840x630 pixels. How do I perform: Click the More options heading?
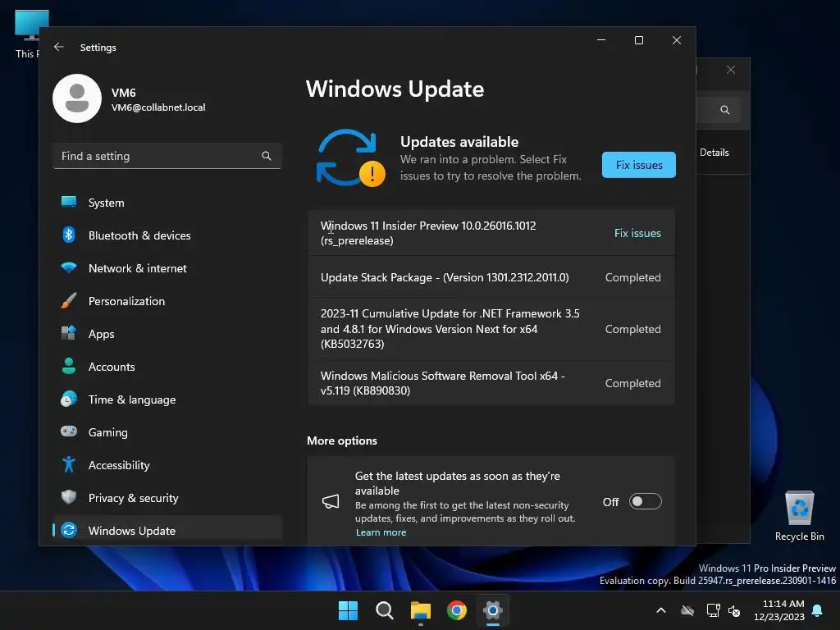click(342, 441)
